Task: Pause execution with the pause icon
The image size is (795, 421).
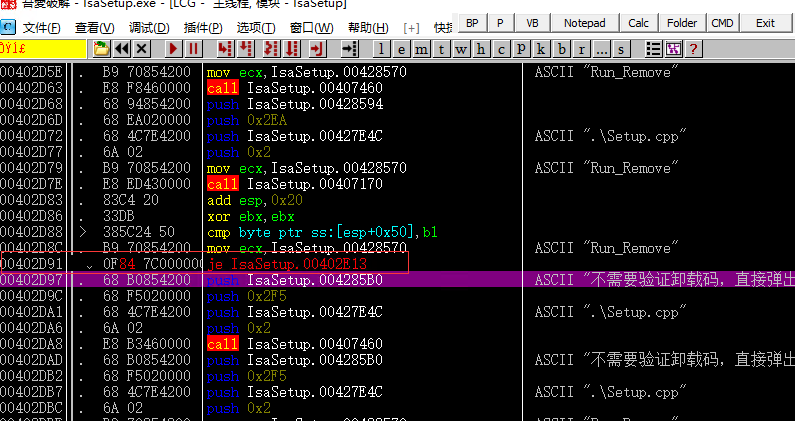Action: [193, 49]
